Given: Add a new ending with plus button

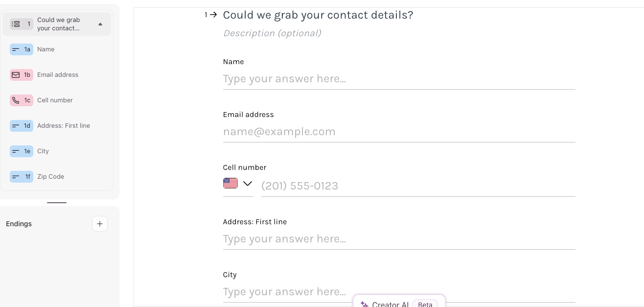Looking at the screenshot, I should [x=100, y=224].
